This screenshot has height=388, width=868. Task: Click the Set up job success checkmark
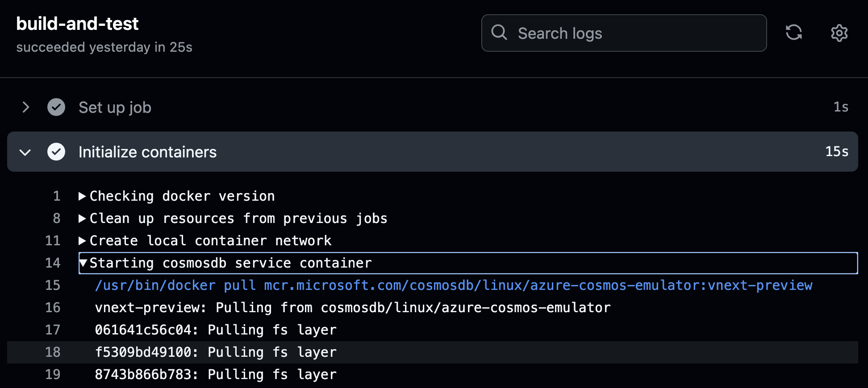[56, 107]
